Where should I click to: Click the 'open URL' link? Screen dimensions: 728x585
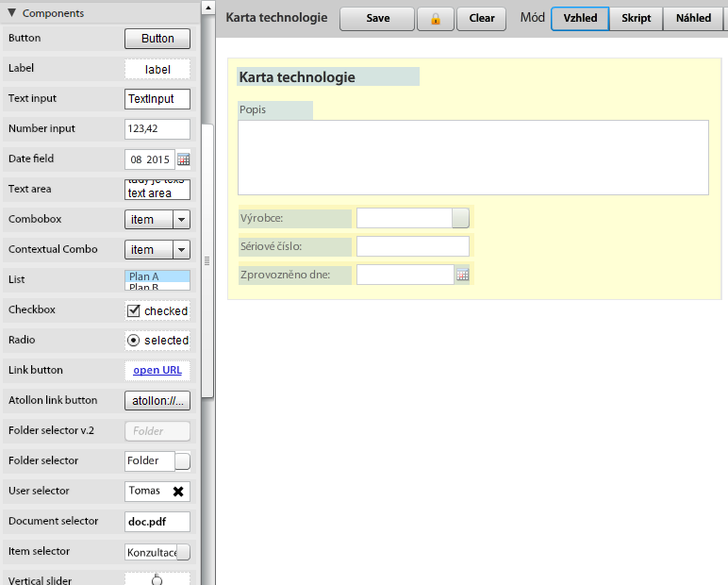coord(157,371)
